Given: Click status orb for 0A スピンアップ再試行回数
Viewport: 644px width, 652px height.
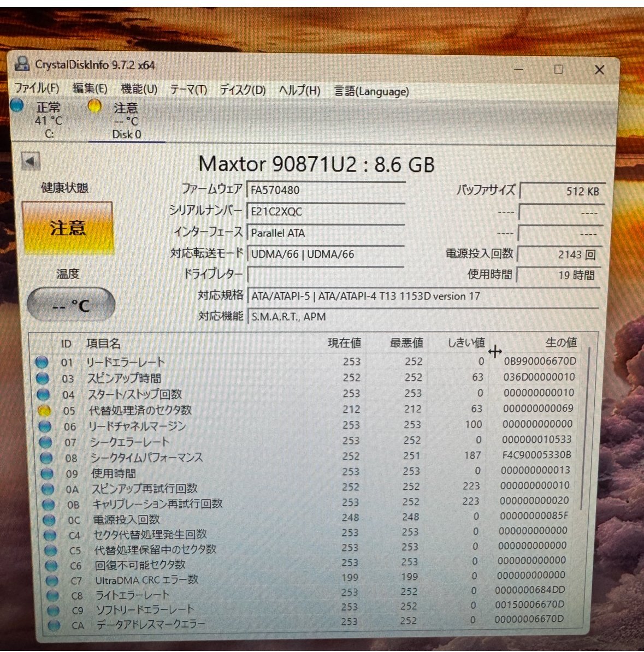Looking at the screenshot, I should (x=48, y=489).
